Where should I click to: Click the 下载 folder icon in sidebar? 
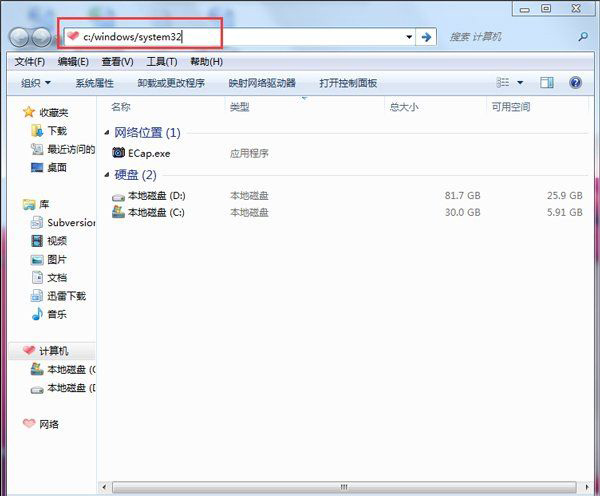[x=37, y=131]
